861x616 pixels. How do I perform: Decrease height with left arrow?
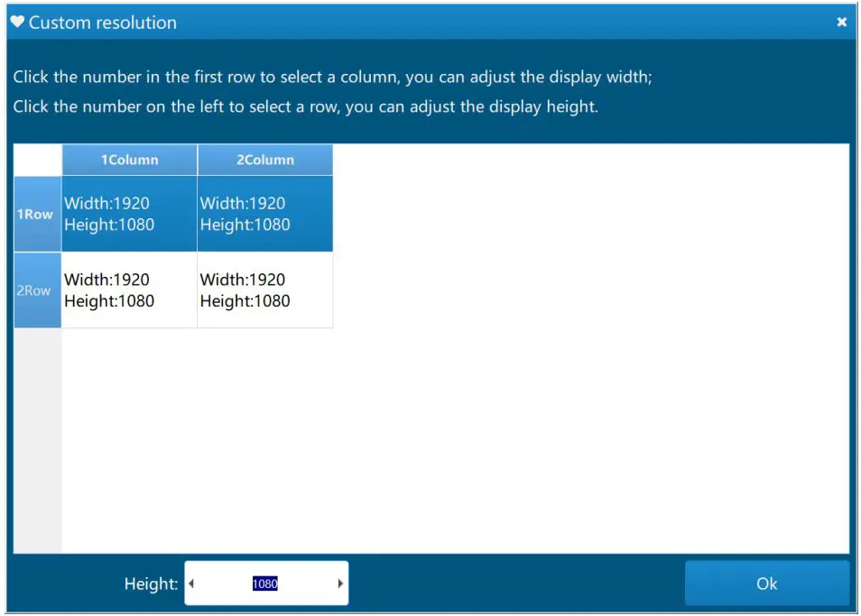click(x=191, y=584)
